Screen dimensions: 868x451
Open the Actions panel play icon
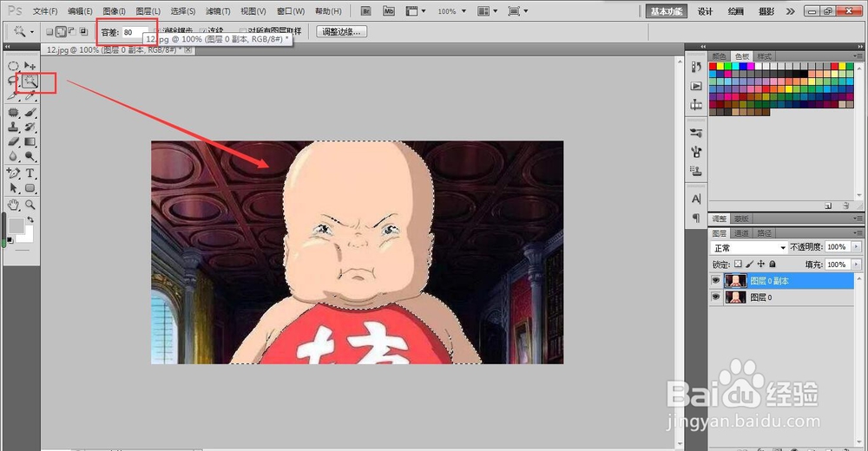(696, 87)
